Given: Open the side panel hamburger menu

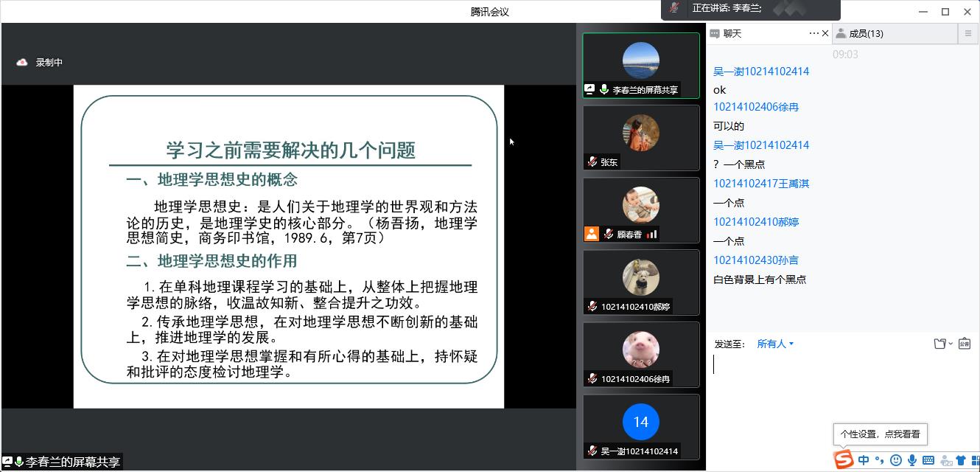Looking at the screenshot, I should [x=968, y=33].
